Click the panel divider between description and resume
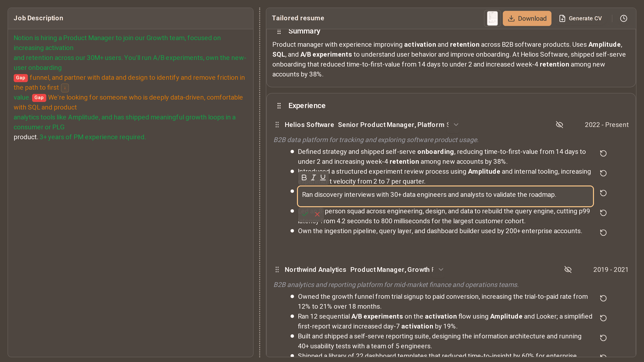Image resolution: width=644 pixels, height=362 pixels. 259,182
